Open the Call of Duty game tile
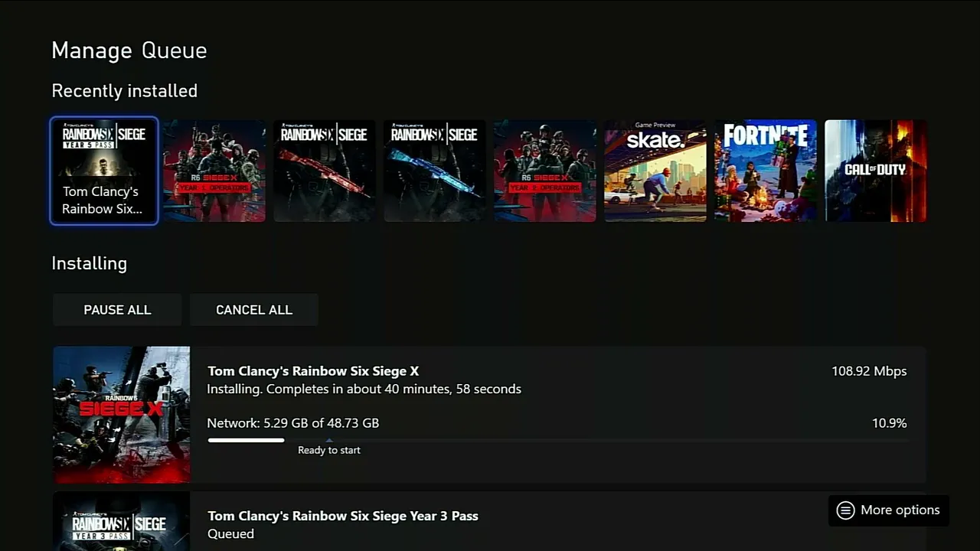 tap(876, 171)
